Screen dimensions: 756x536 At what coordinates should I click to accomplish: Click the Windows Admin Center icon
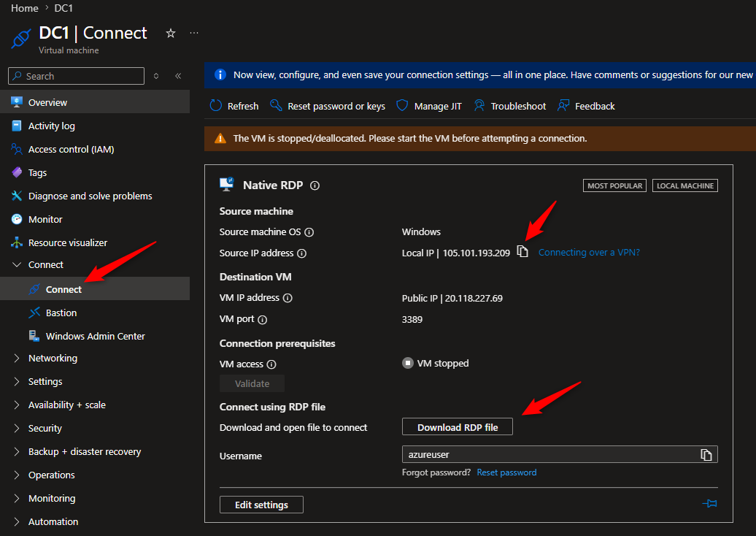34,336
